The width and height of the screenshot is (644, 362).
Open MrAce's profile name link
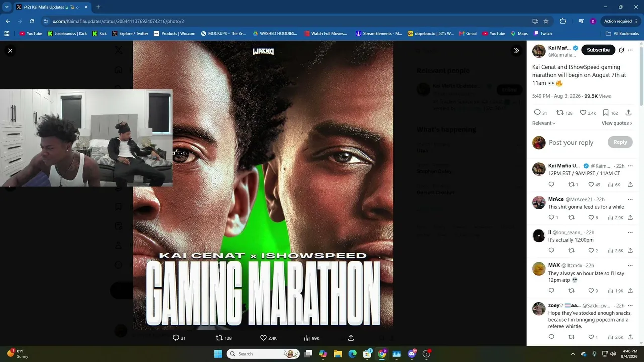(556, 199)
